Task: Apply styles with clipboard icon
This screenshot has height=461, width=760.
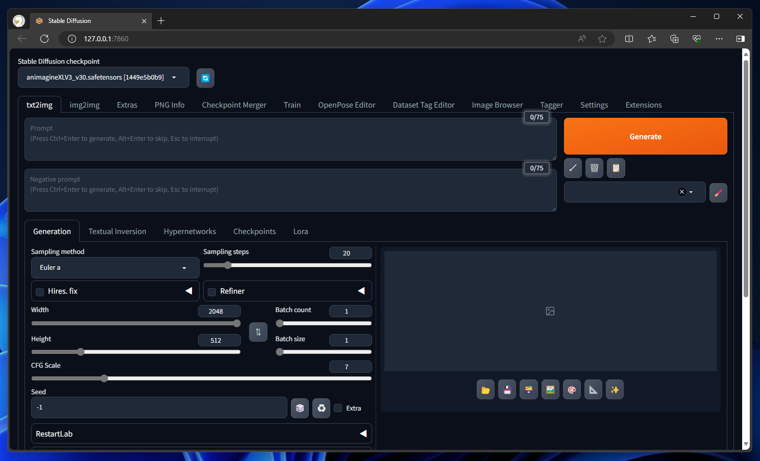Action: coord(616,168)
